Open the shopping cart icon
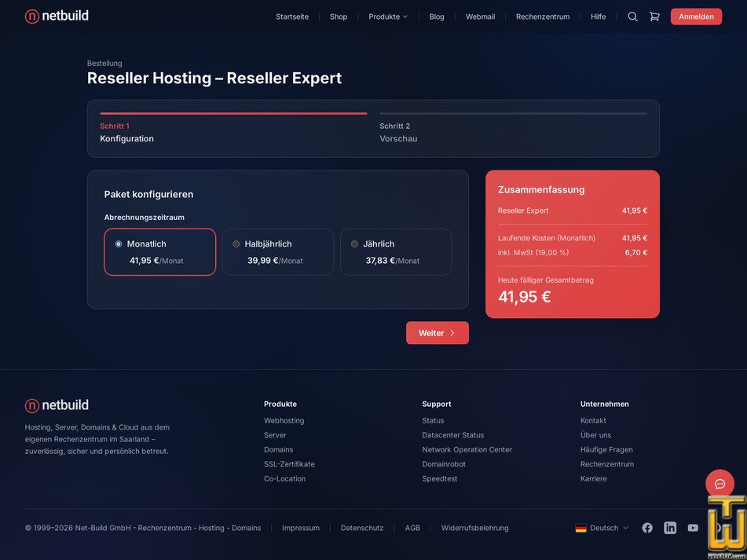The height and width of the screenshot is (560, 747). (654, 16)
